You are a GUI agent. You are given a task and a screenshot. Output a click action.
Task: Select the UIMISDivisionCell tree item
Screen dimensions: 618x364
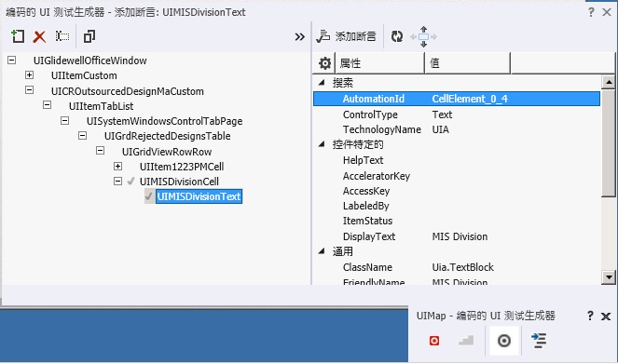(x=179, y=182)
